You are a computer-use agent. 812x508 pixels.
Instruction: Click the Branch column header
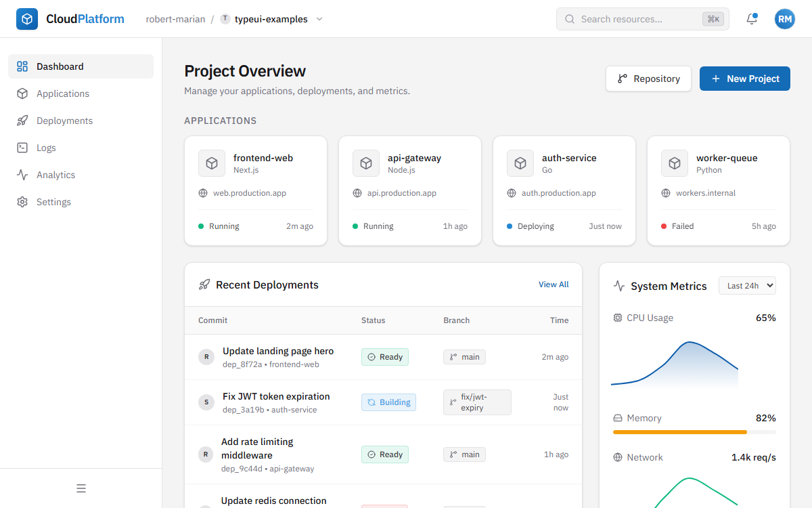click(457, 320)
